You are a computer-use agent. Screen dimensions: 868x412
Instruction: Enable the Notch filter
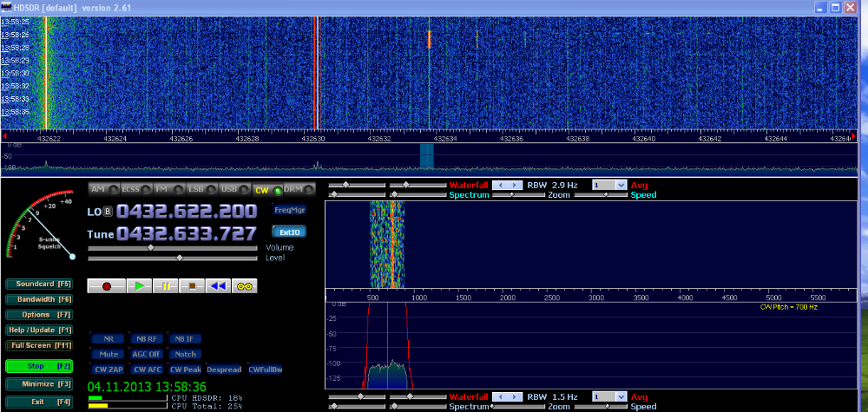coord(184,354)
